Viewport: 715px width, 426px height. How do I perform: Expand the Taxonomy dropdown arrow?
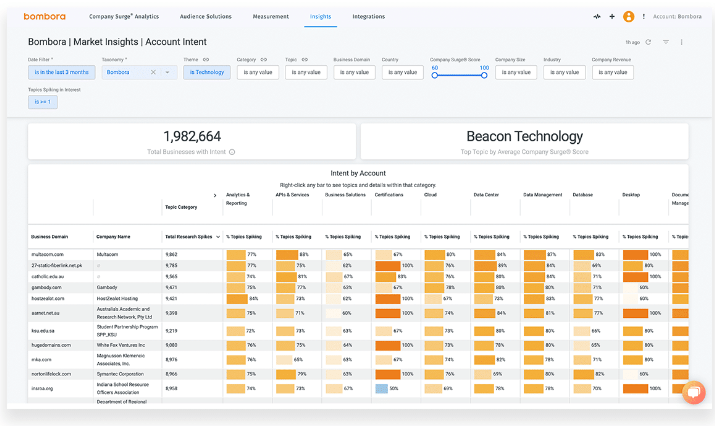[x=167, y=72]
